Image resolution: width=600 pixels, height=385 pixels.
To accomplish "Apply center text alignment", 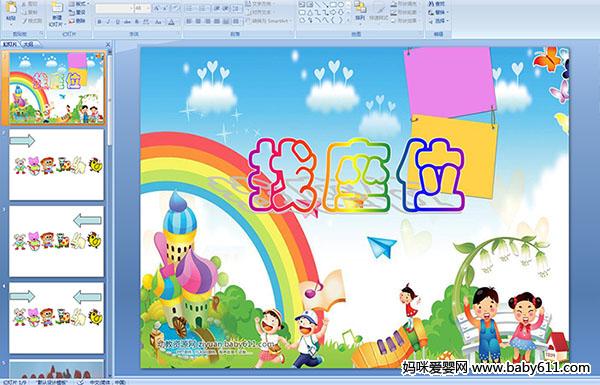I will (x=198, y=21).
